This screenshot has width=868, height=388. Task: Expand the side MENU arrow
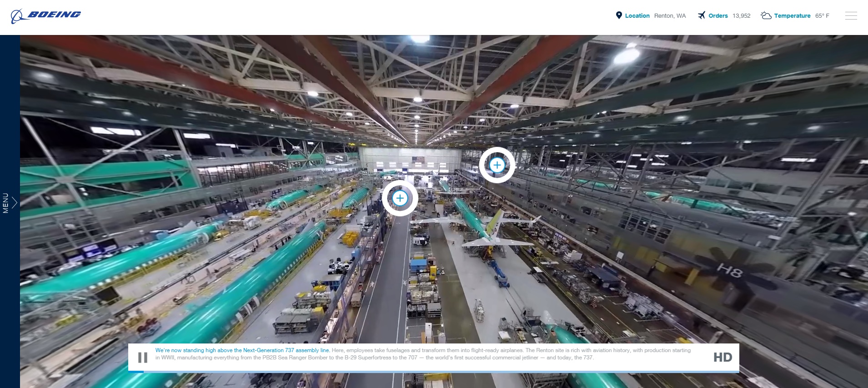coord(15,203)
